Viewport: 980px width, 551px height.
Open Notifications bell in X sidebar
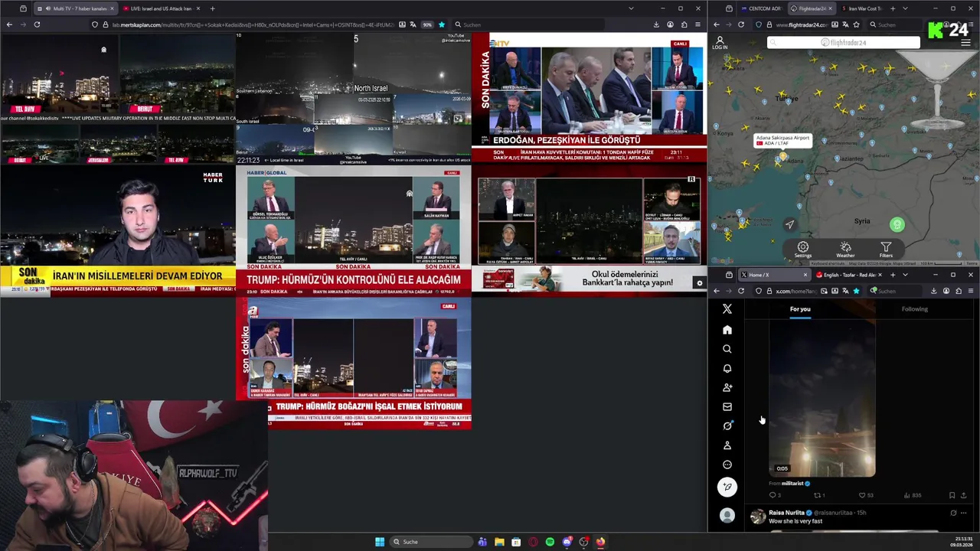click(727, 368)
